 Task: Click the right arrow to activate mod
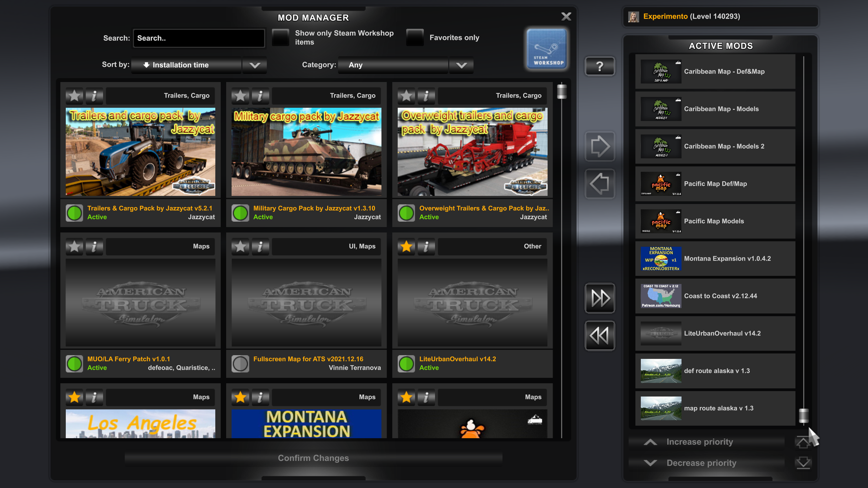599,146
